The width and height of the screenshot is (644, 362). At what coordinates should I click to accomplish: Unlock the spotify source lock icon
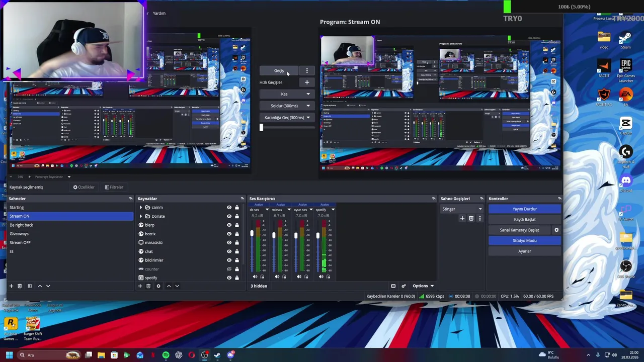coord(236,278)
